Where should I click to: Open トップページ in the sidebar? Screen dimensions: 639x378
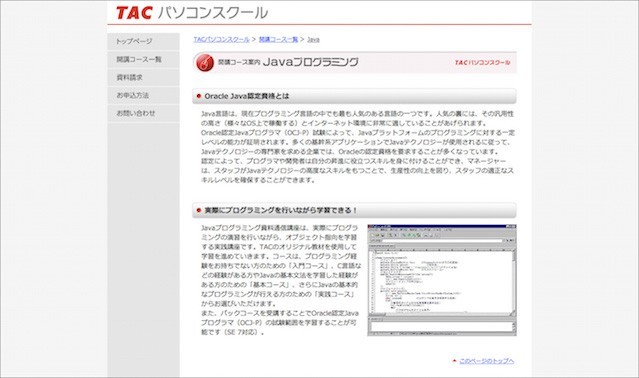click(x=143, y=42)
